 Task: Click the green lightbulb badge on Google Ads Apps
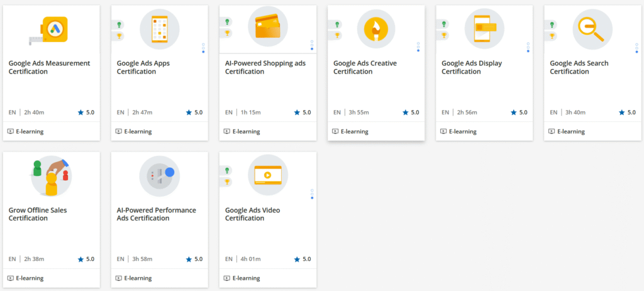click(x=119, y=25)
